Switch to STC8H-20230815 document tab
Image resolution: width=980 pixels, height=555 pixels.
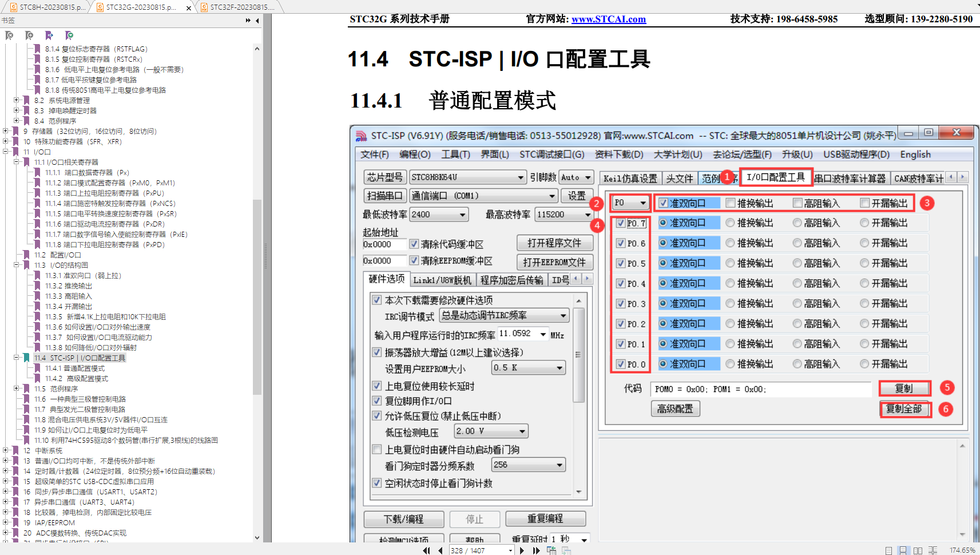47,7
